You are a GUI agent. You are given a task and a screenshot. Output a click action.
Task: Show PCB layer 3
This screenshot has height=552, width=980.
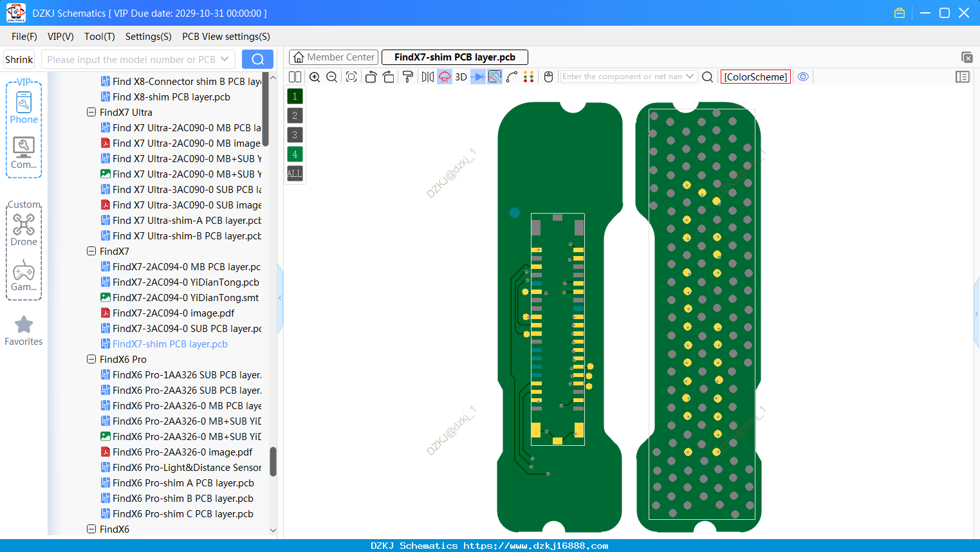click(x=295, y=135)
